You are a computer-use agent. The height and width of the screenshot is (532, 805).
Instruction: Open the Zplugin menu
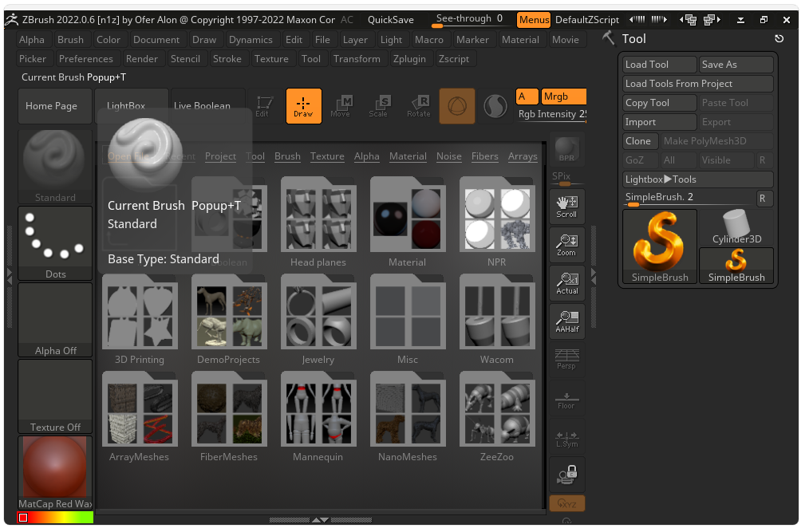409,59
